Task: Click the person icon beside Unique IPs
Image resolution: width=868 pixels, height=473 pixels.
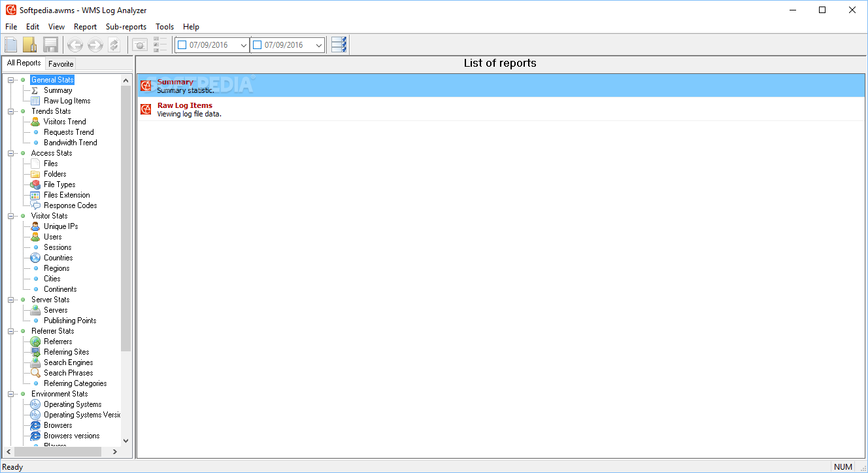Action: pyautogui.click(x=35, y=226)
